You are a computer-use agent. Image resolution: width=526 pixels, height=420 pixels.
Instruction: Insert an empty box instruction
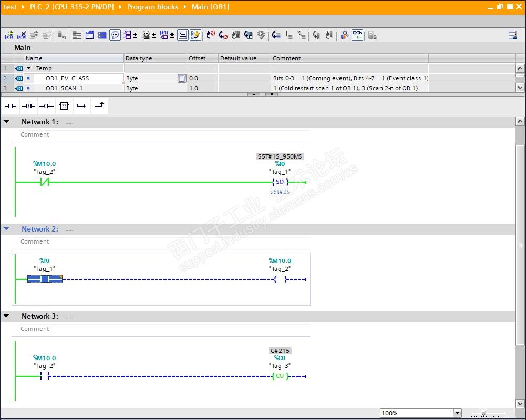point(64,106)
